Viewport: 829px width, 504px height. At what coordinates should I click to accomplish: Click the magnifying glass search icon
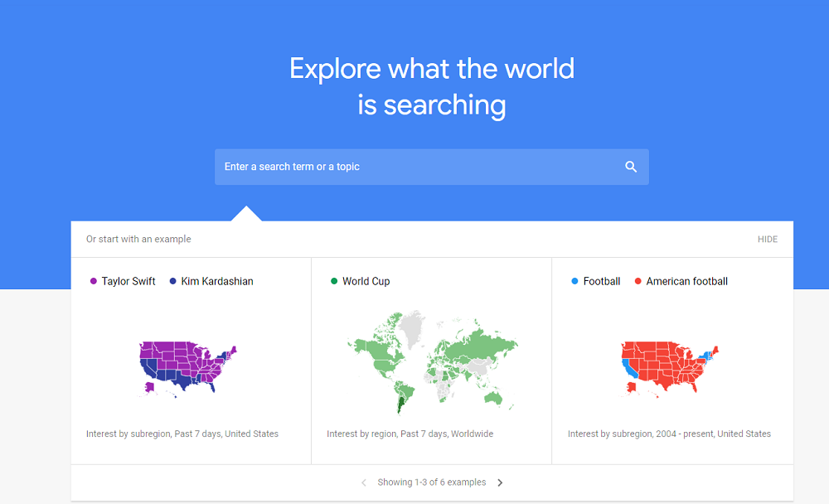point(631,167)
